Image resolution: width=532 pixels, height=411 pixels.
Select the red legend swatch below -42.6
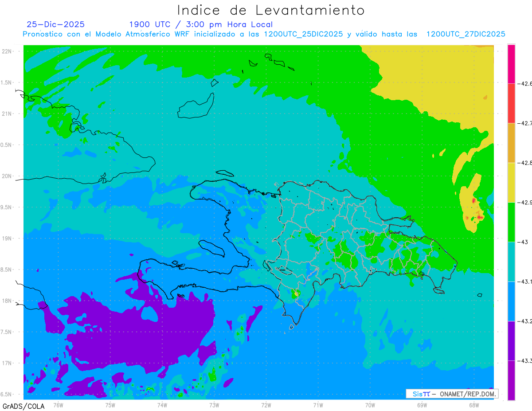pos(511,103)
